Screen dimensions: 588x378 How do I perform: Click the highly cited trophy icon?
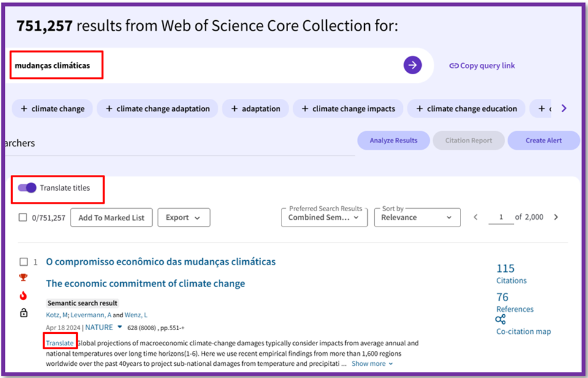click(x=24, y=277)
